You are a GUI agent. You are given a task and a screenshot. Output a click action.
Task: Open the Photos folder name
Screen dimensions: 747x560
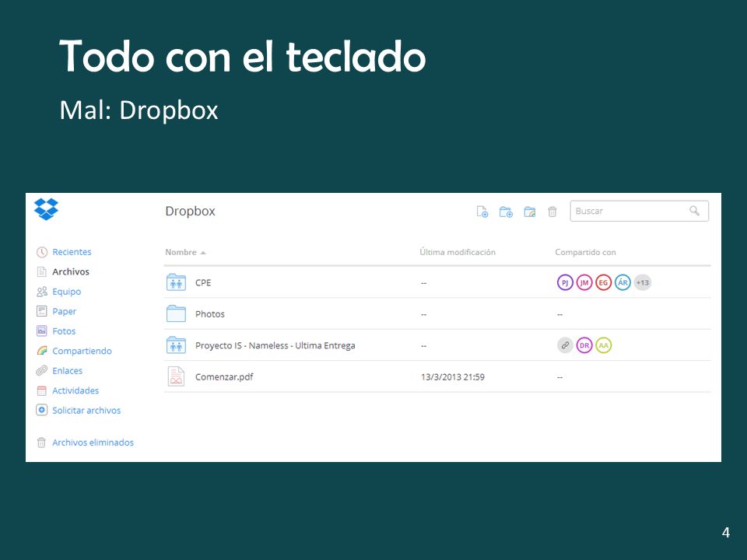pos(209,313)
